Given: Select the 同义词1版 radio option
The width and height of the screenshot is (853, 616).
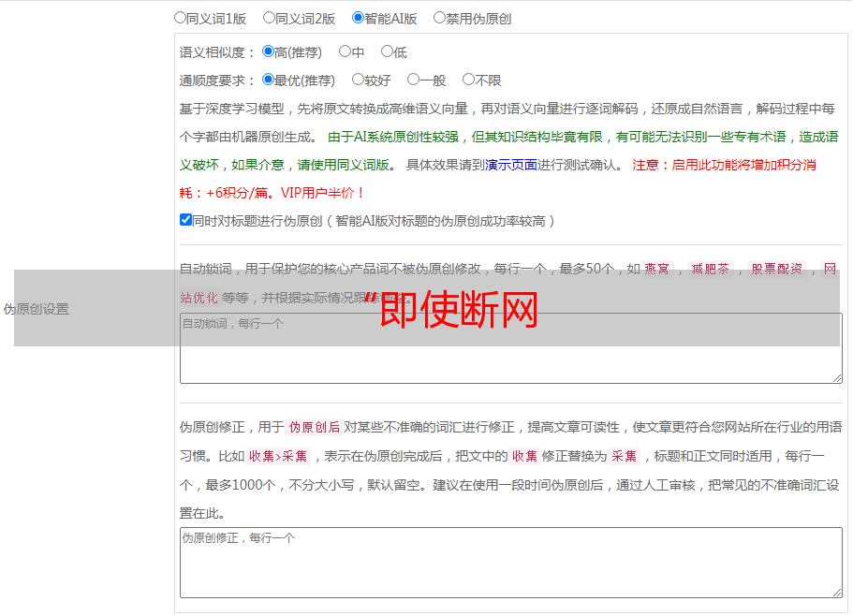Looking at the screenshot, I should pyautogui.click(x=181, y=18).
